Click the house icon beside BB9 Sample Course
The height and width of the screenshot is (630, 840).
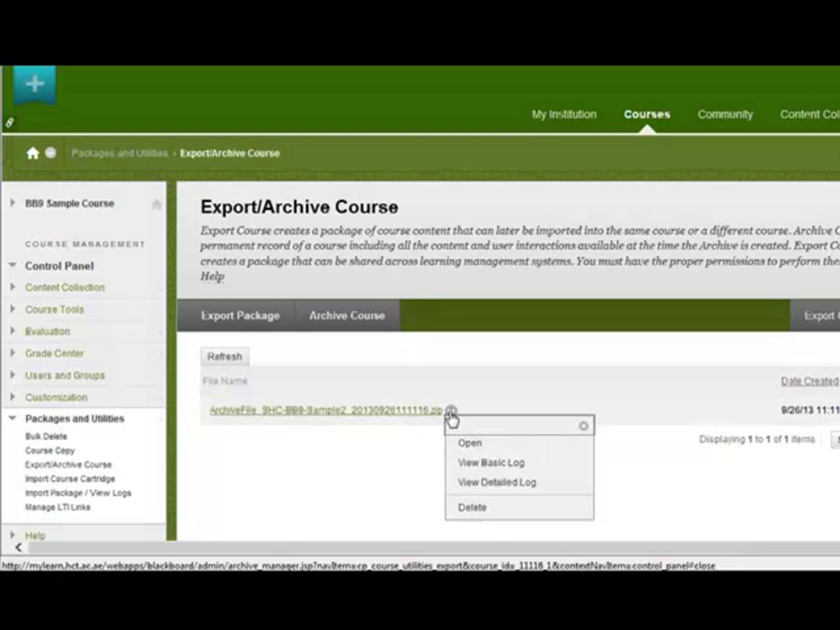156,204
